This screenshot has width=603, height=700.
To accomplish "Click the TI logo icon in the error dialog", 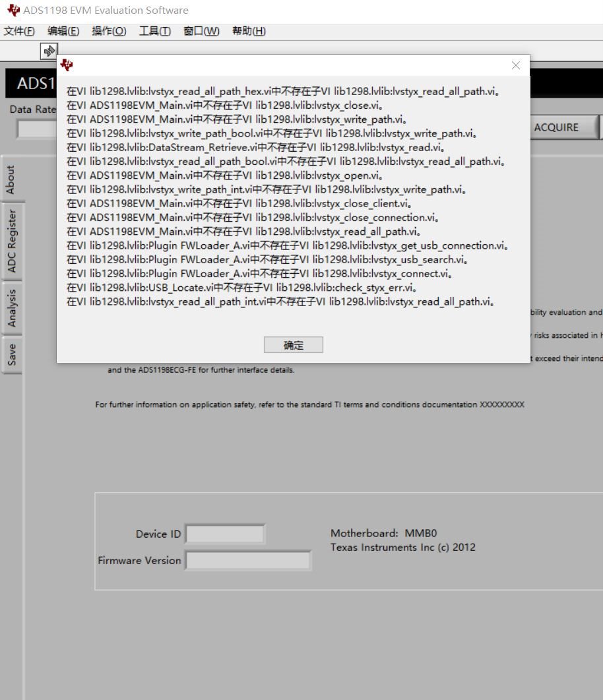I will pos(67,65).
